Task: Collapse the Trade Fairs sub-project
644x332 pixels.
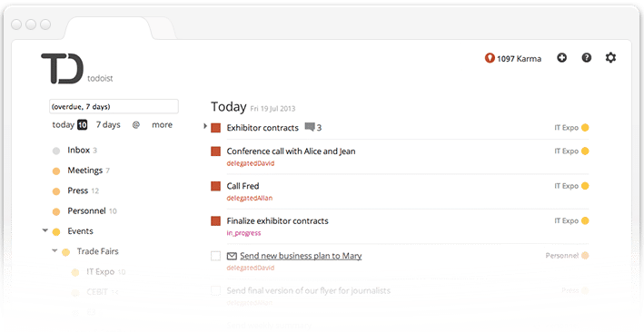Action: [54, 250]
